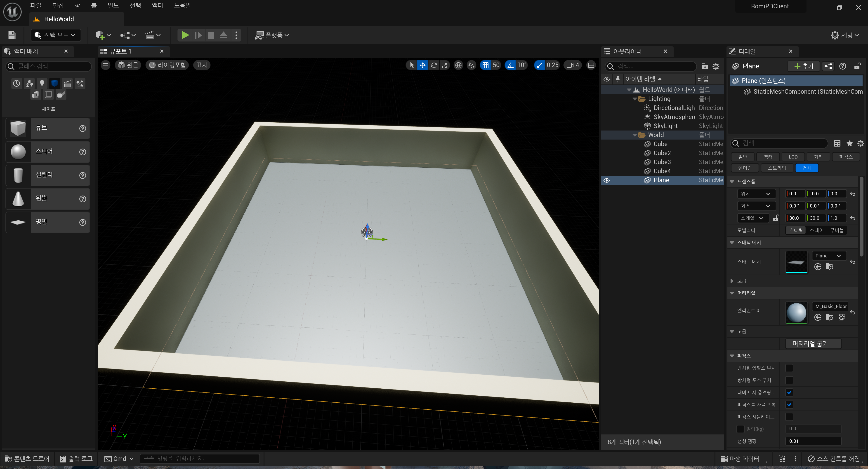Click the Add component button
Screen dimensions: 868x469
(x=803, y=66)
